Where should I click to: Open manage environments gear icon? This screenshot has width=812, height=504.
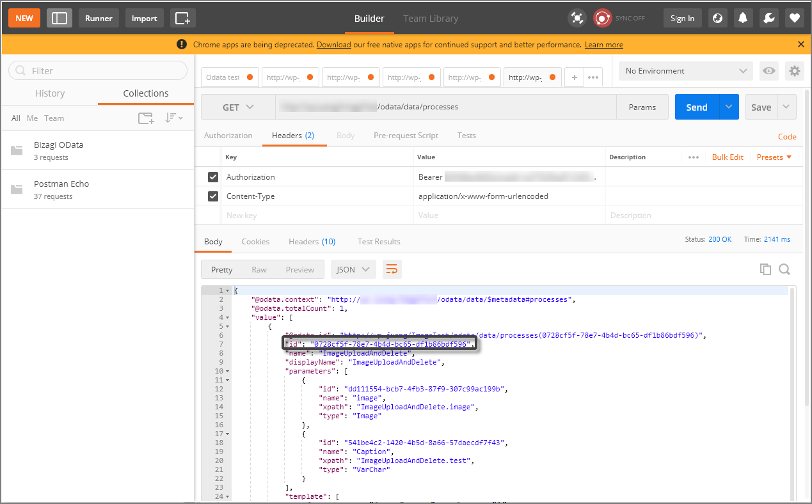(x=795, y=71)
